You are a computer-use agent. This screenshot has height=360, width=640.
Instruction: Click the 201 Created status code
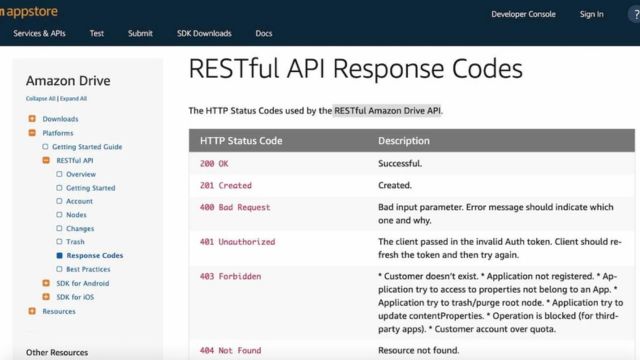point(226,185)
